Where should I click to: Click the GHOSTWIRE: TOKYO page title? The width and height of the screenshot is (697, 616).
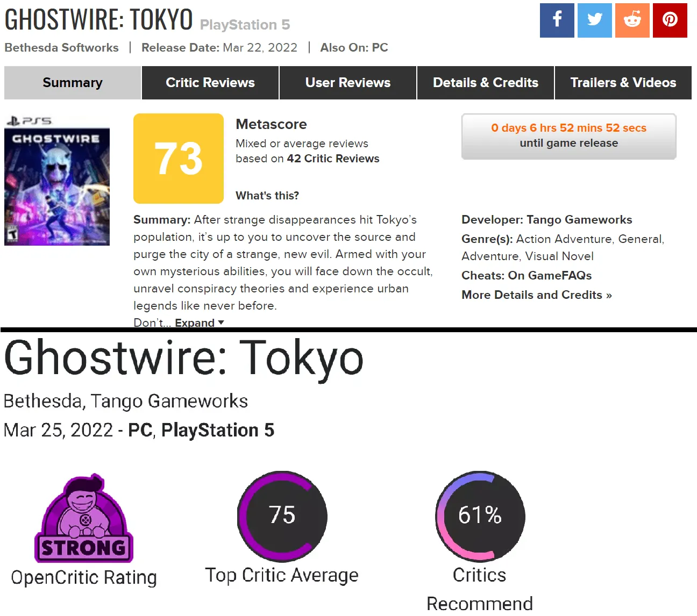(x=98, y=19)
